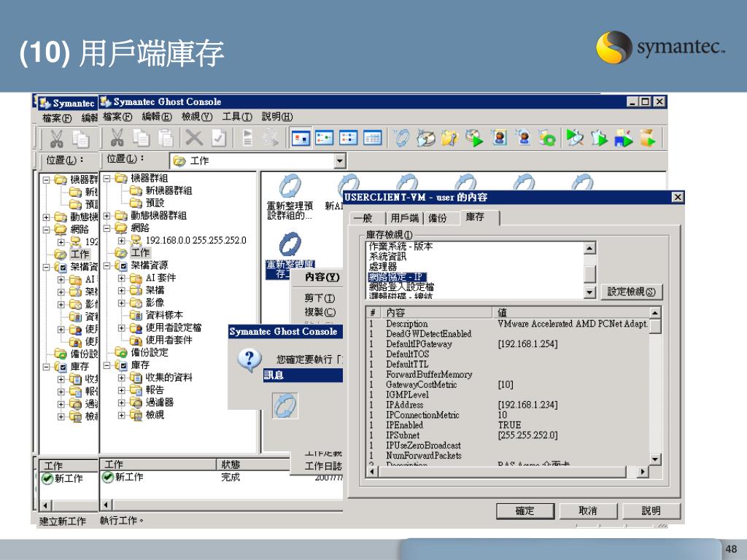Close the USERCLIENT-VM properties dialog
The width and height of the screenshot is (747, 560).
click(678, 197)
